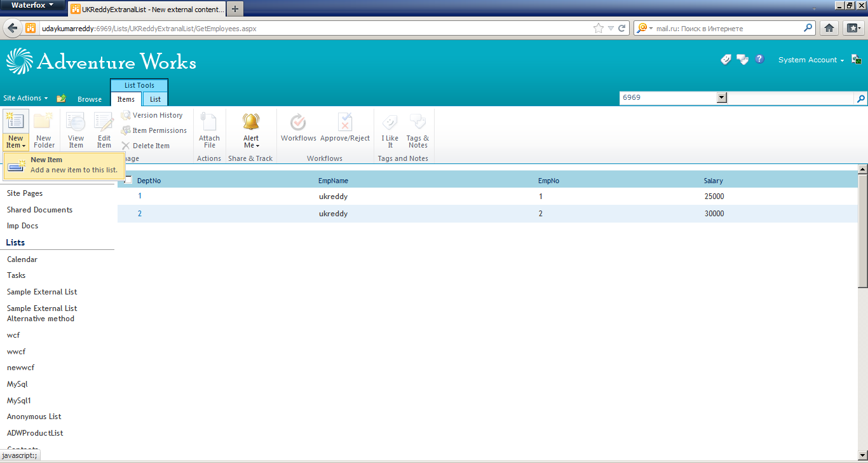This screenshot has height=463, width=868.
Task: Open the bookmarks menu button
Action: coord(852,28)
